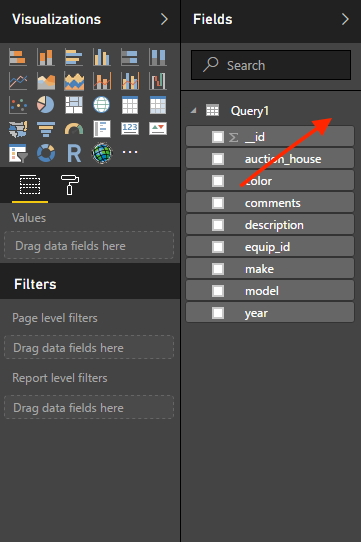Viewport: 361px width, 542px height.
Task: Select the Area chart visual
Action: click(x=46, y=81)
